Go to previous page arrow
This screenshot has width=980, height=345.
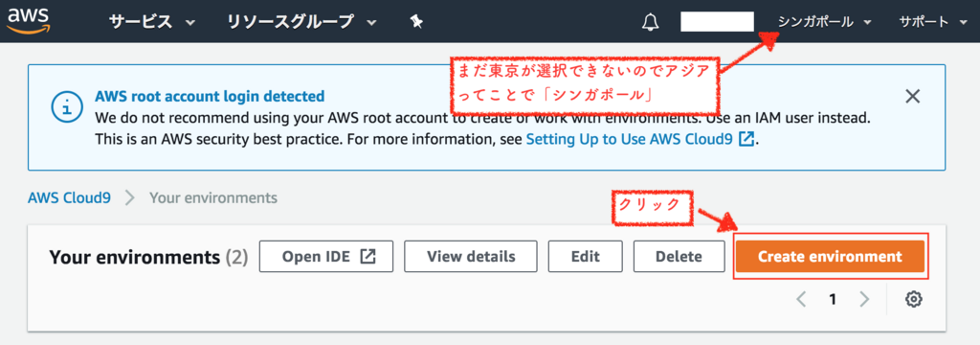tap(802, 299)
